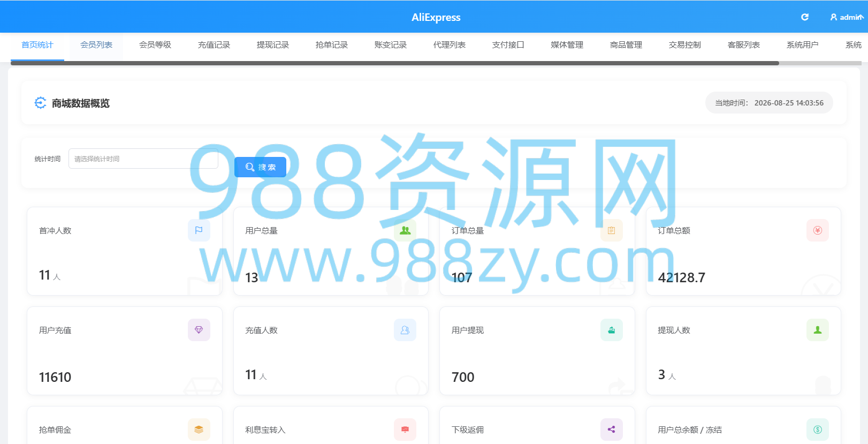The height and width of the screenshot is (444, 868).
Task: Open the 充值记录 tab
Action: coord(214,45)
